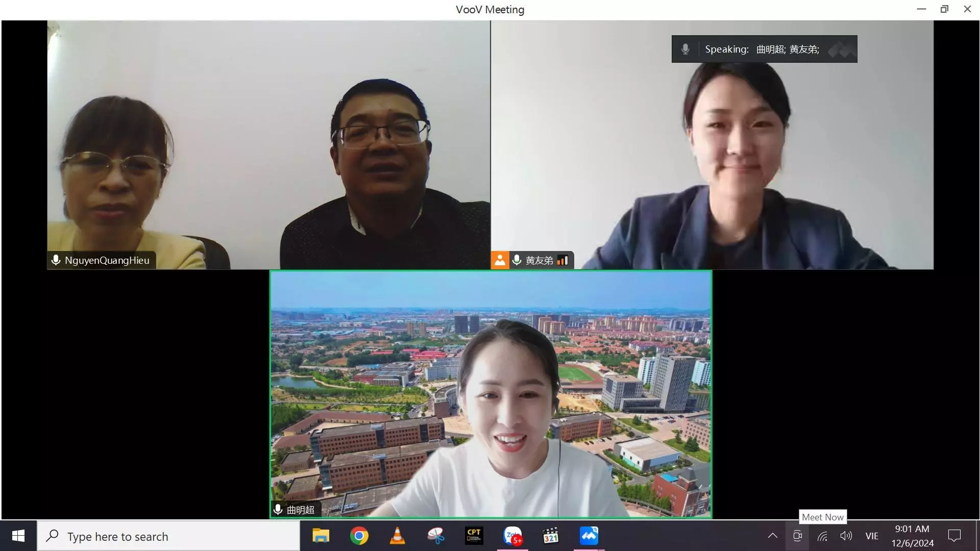The height and width of the screenshot is (551, 980).
Task: Click Type here to search box
Action: [x=168, y=536]
